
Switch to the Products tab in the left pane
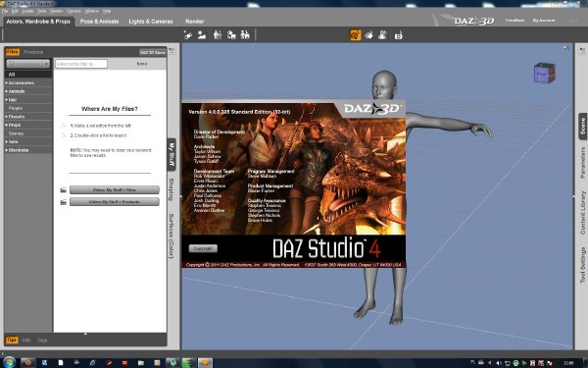[x=33, y=52]
